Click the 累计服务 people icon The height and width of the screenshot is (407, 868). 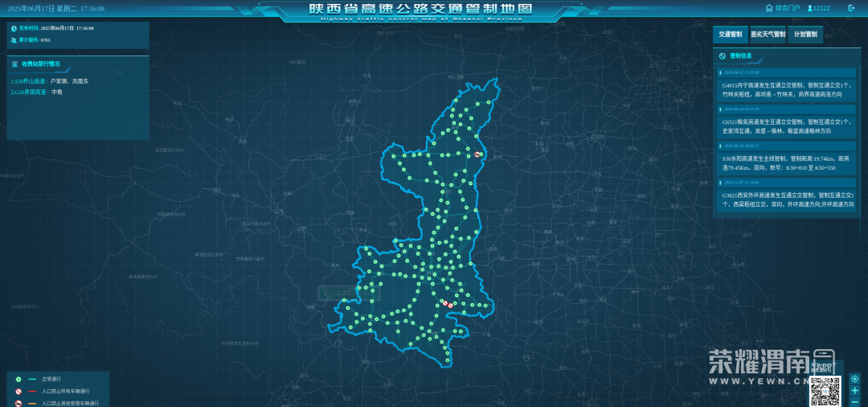tap(14, 39)
